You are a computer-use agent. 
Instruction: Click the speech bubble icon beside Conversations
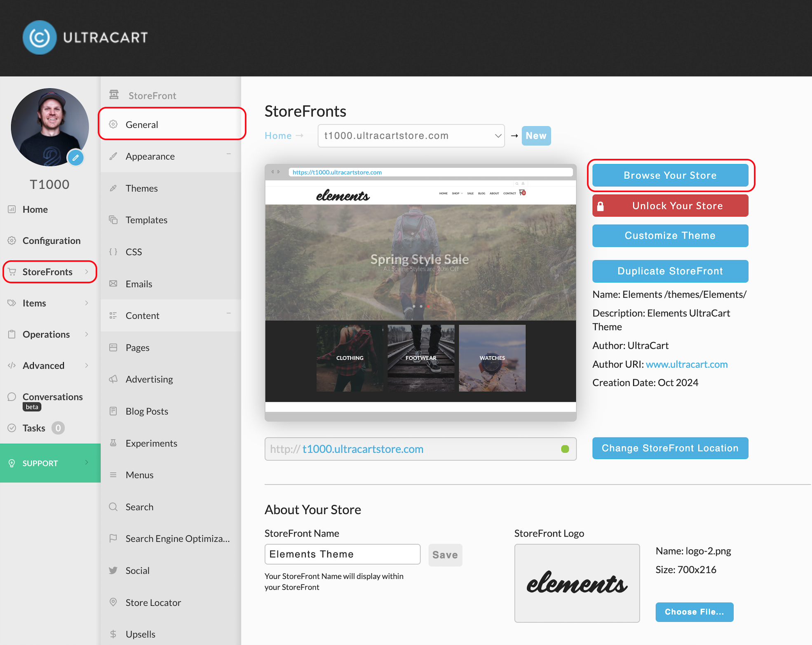[12, 396]
